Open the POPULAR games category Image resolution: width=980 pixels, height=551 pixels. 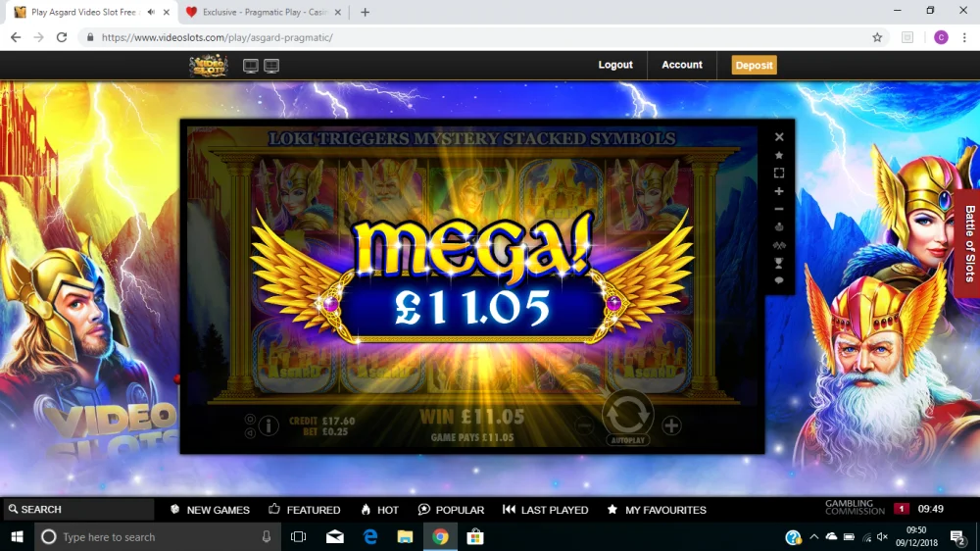coord(451,510)
